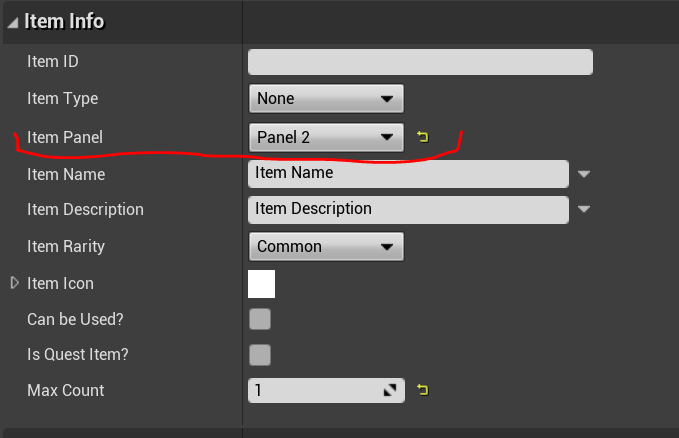Open the Item Type dropdown showing None
The image size is (679, 438).
tap(325, 99)
